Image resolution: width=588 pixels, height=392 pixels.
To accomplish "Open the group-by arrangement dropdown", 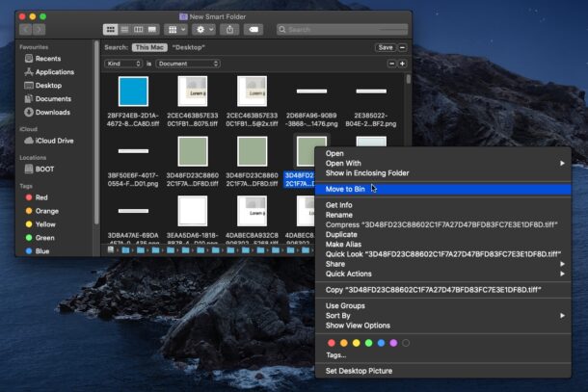I will (x=176, y=29).
